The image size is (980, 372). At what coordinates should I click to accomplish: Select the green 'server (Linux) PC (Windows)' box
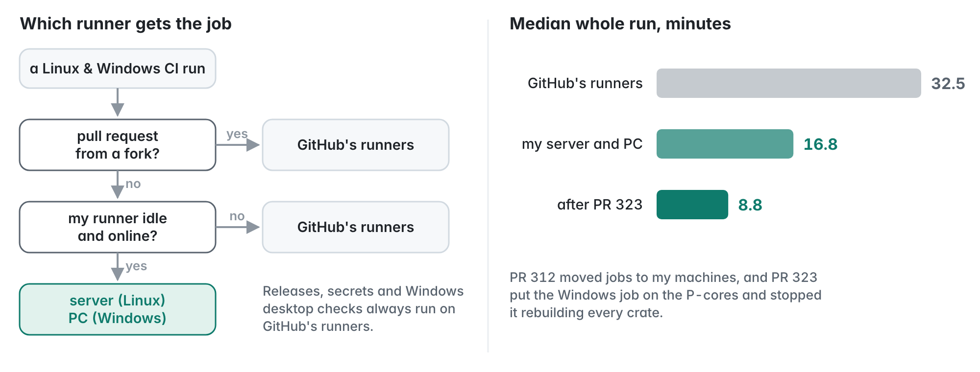click(118, 309)
